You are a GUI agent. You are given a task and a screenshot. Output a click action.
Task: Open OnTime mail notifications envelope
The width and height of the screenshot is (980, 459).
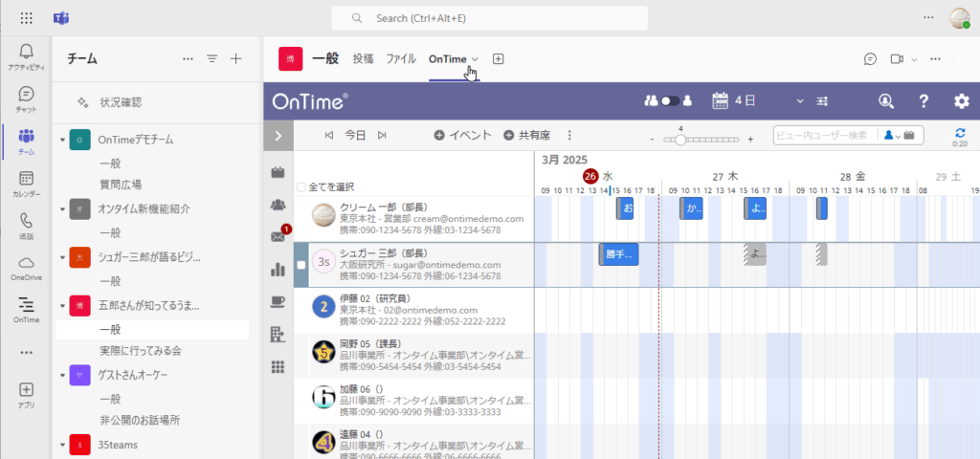(278, 237)
